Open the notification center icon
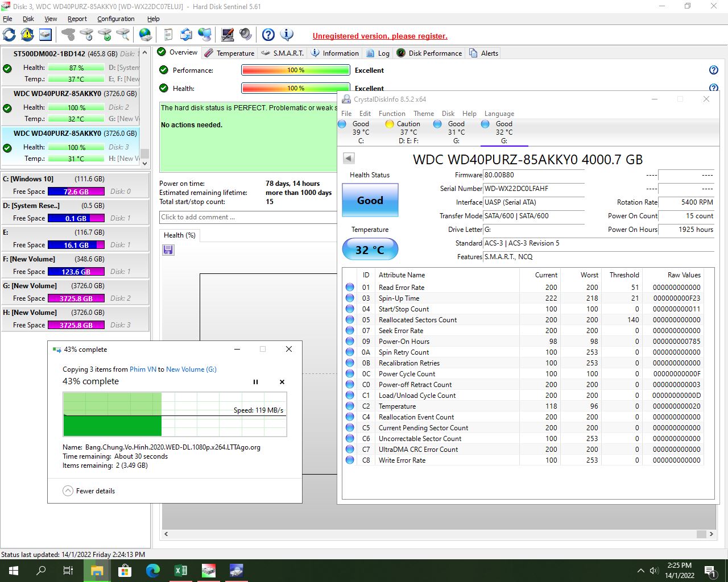728x582 pixels. (x=710, y=571)
